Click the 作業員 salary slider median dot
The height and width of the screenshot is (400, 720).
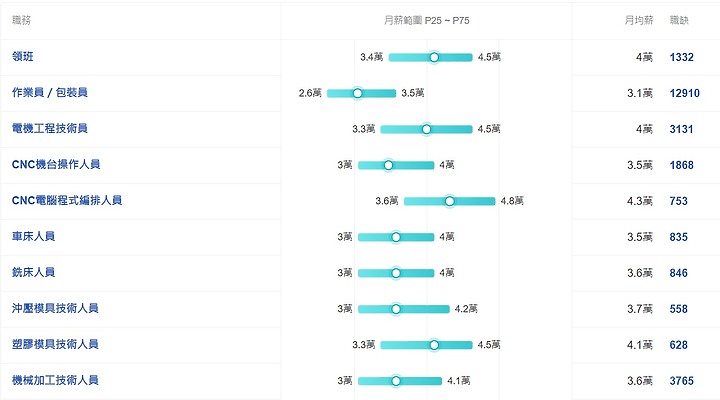(x=357, y=94)
